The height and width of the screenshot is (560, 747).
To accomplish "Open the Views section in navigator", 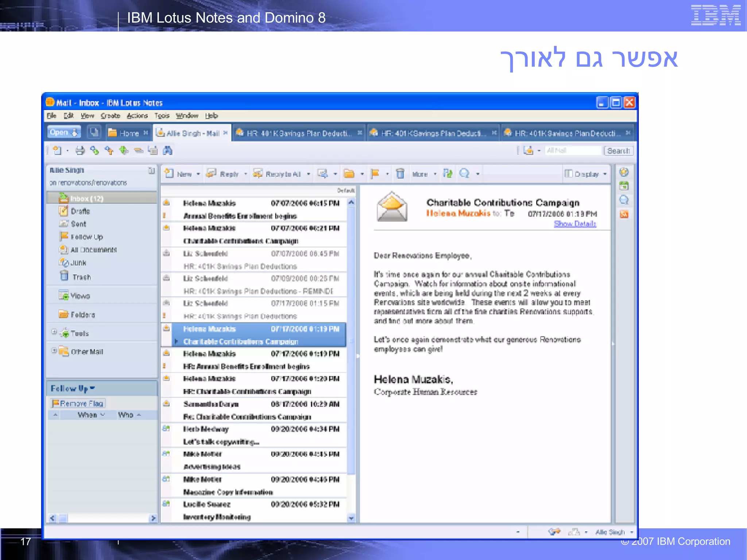I will 75,296.
